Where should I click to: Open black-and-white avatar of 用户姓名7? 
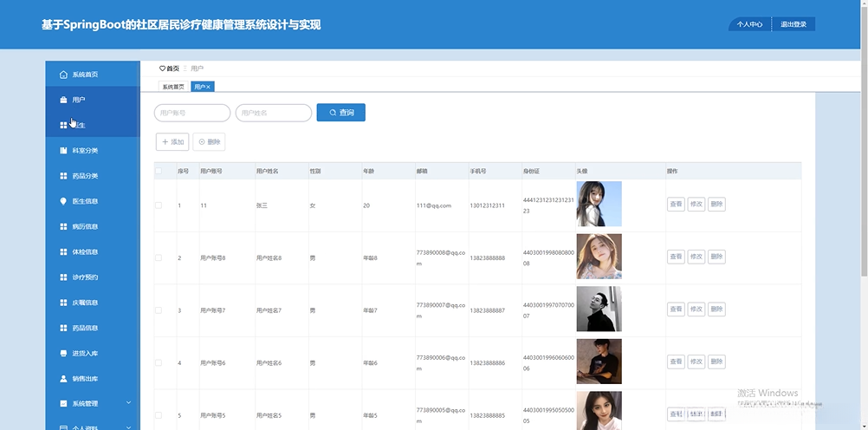599,309
